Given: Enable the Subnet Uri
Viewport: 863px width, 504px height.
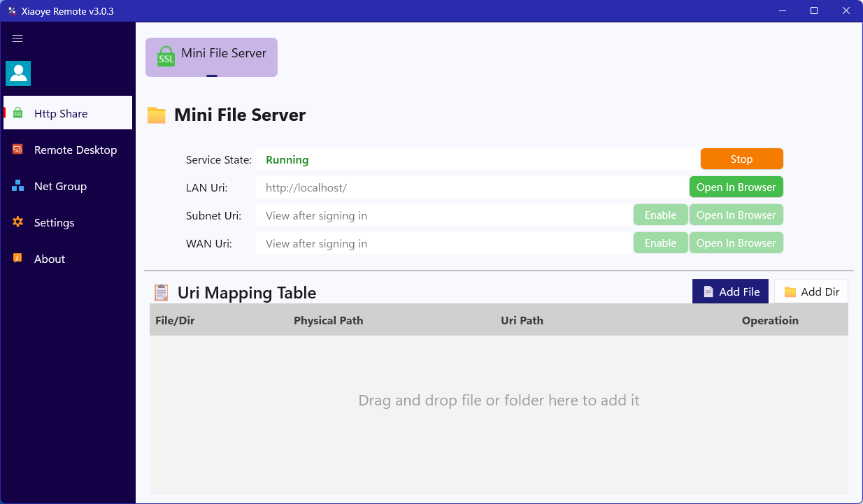Looking at the screenshot, I should [660, 215].
